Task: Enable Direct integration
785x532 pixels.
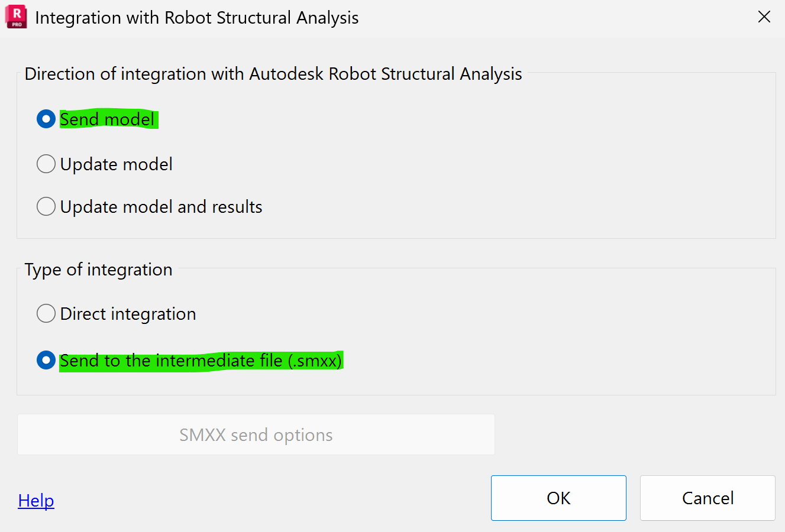Action: [46, 313]
